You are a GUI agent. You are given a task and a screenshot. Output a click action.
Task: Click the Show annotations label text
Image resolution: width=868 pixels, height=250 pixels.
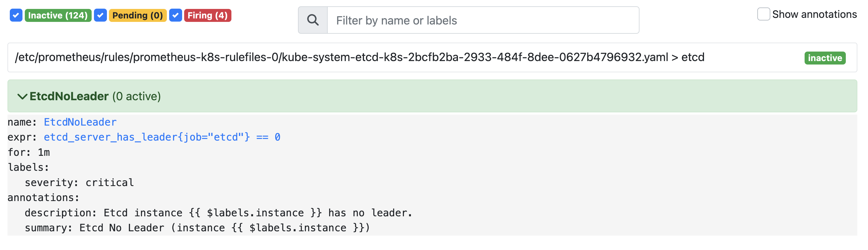click(814, 14)
